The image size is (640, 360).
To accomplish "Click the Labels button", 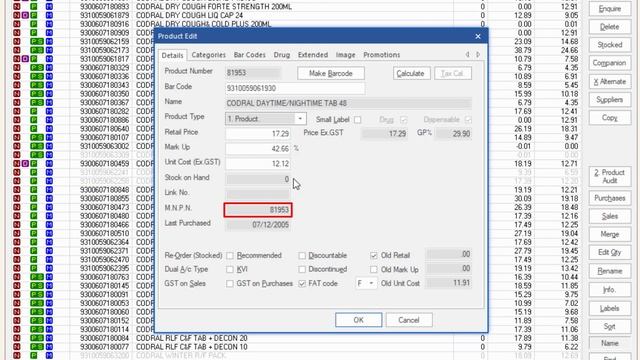I will click(609, 309).
